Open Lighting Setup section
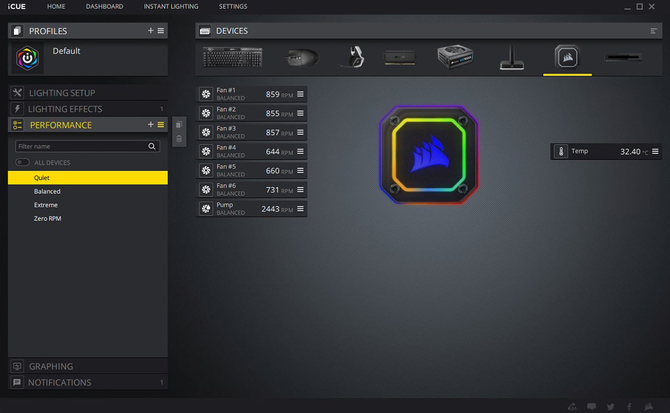 [88, 93]
